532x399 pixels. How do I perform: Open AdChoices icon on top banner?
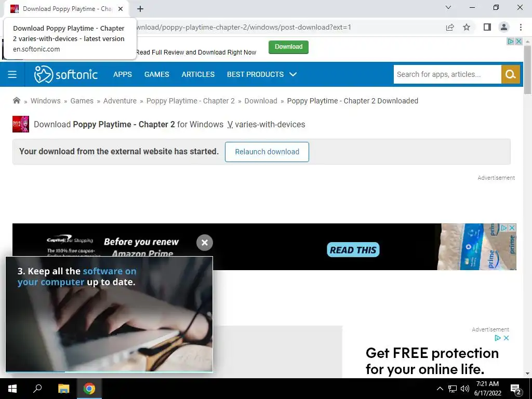(510, 41)
